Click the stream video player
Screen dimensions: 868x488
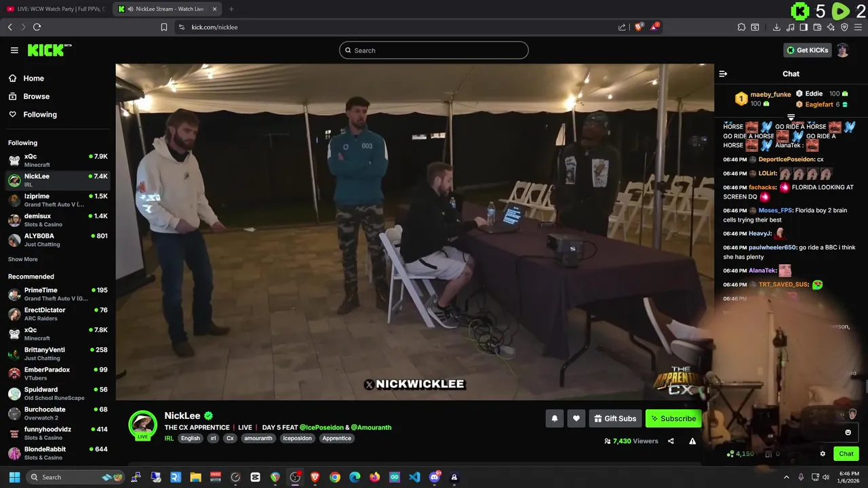coord(414,232)
